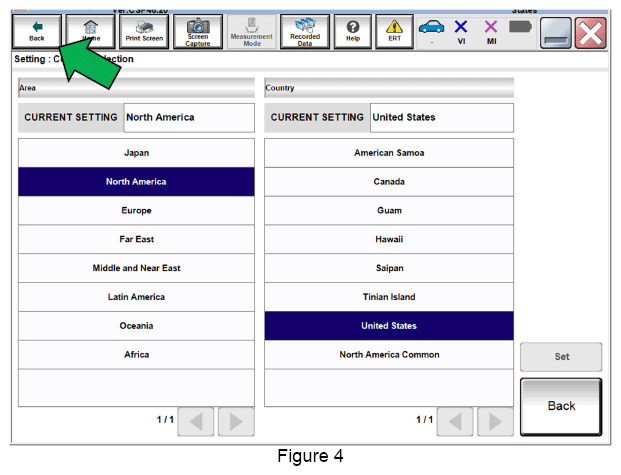Go to next page of Area list
621x475 pixels.
tap(236, 422)
